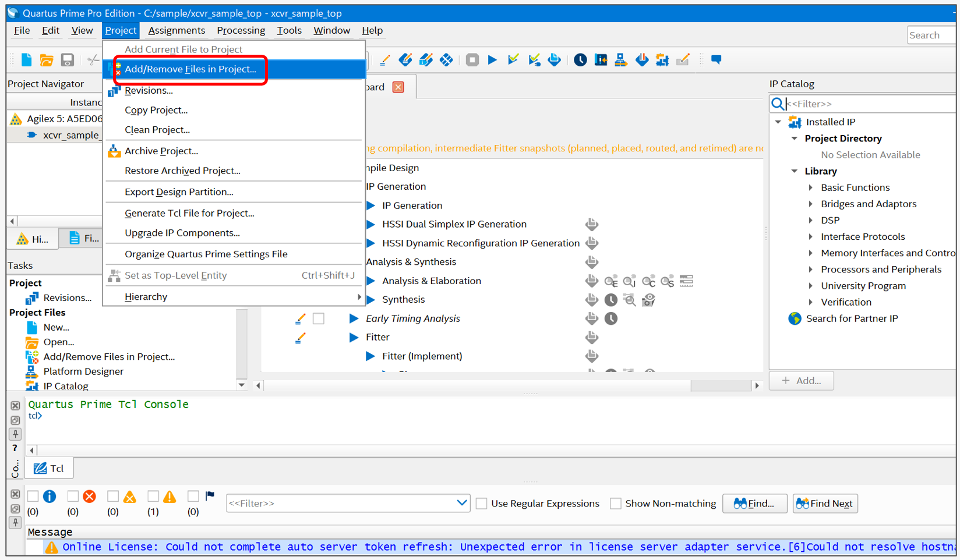
Task: Click the Add button in IP Catalog
Action: tap(802, 381)
